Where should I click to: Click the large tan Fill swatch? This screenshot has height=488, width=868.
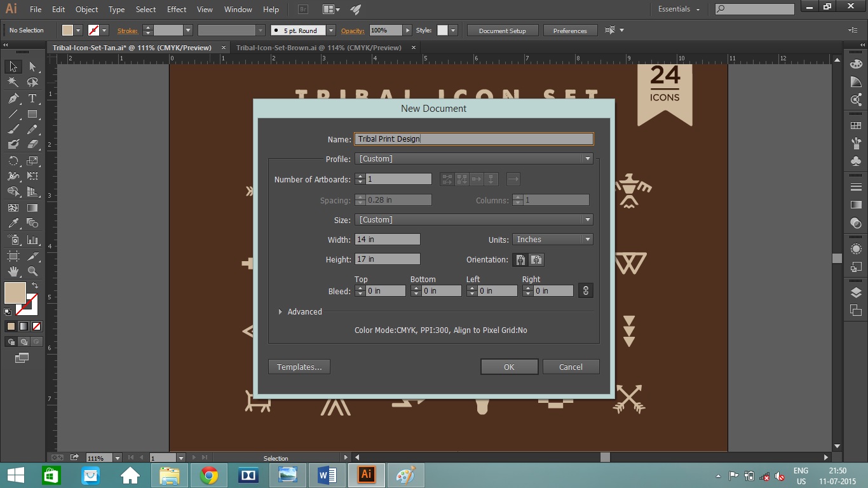(15, 293)
